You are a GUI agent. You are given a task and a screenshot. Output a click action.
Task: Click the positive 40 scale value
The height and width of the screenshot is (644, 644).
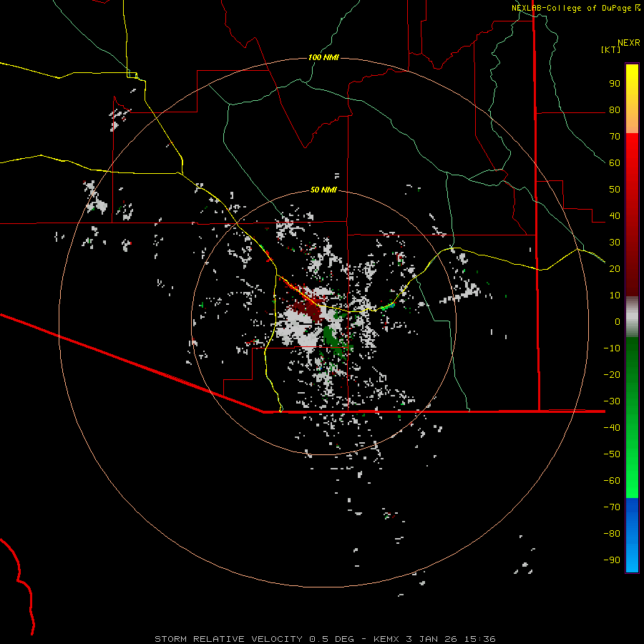(x=615, y=215)
